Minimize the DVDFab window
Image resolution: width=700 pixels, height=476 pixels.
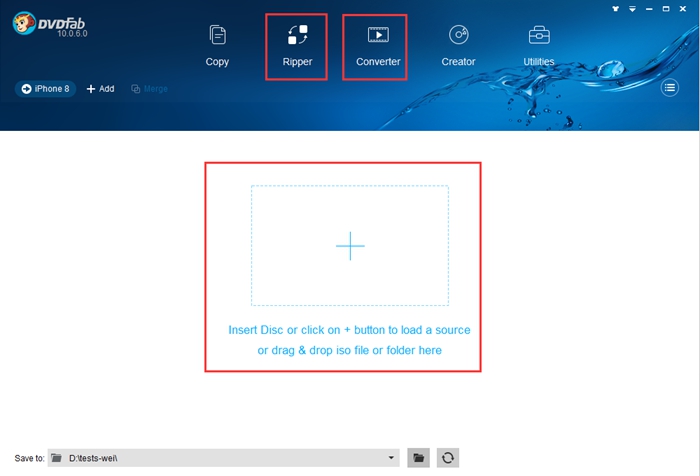(649, 8)
